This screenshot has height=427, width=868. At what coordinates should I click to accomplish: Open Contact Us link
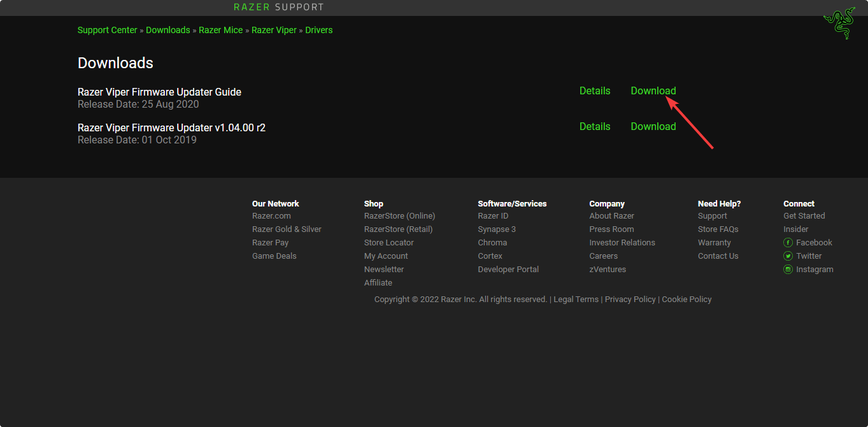718,256
